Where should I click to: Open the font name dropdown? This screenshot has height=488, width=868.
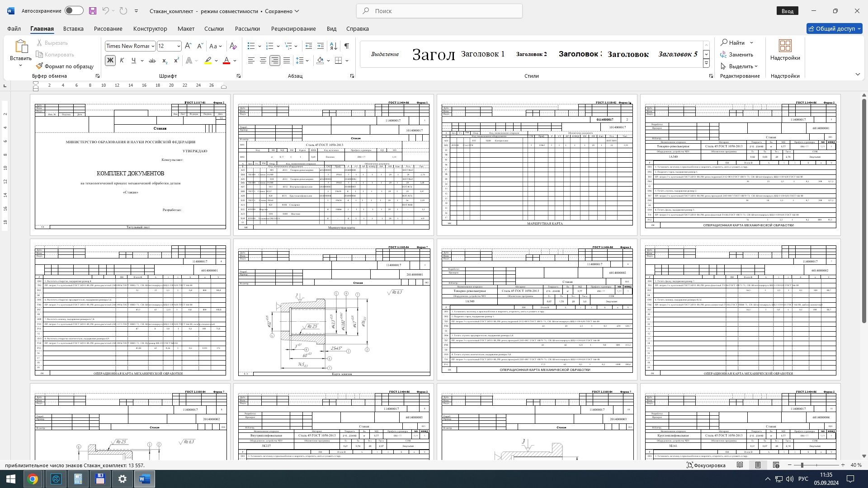153,46
